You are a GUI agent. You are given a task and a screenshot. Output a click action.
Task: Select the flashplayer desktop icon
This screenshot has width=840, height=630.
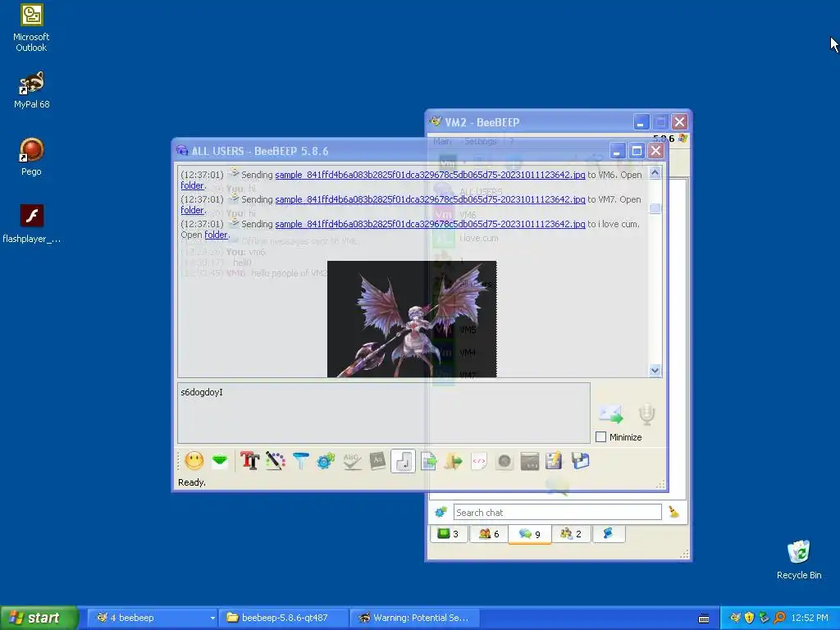pyautogui.click(x=31, y=224)
